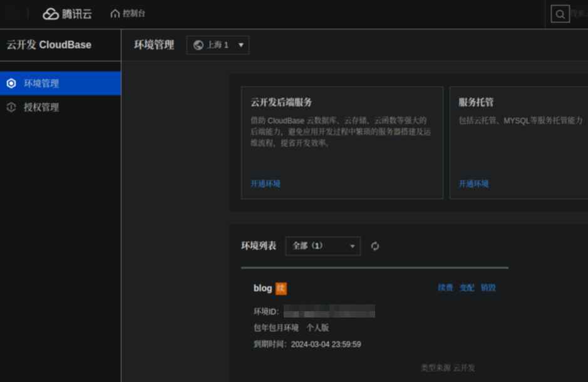The image size is (588, 382).
Task: Click 销毁 for the blog environment
Action: (x=488, y=287)
